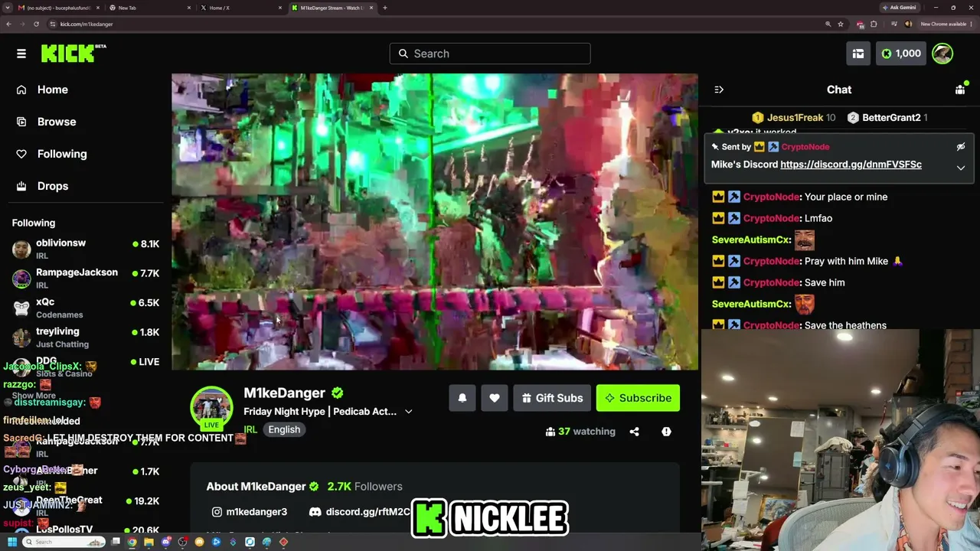
Task: Open a new browser tab
Action: (x=384, y=8)
